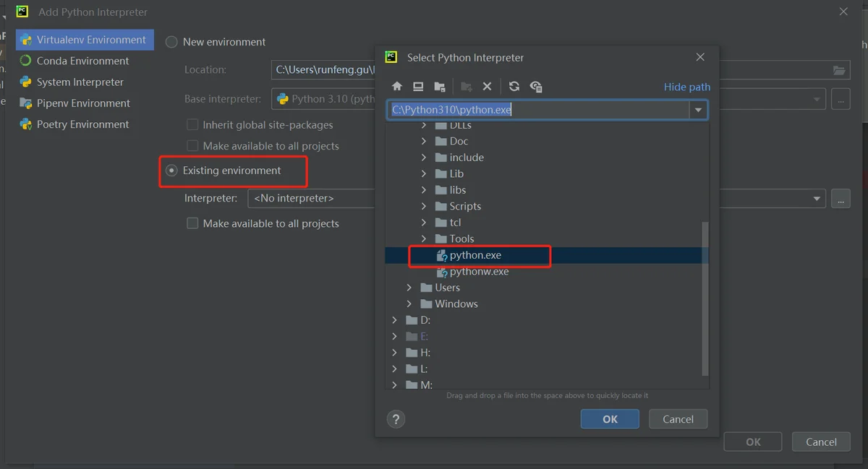This screenshot has width=868, height=469.
Task: Expand the Lib folder arrow
Action: (x=424, y=174)
